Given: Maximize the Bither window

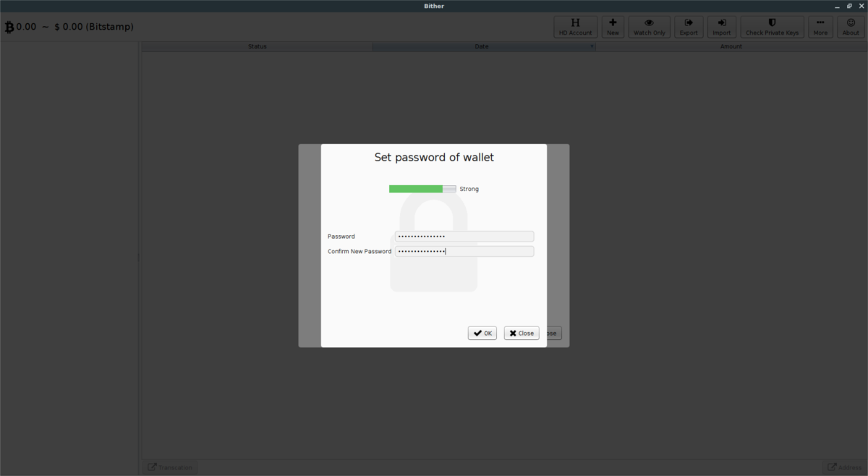Looking at the screenshot, I should [849, 6].
